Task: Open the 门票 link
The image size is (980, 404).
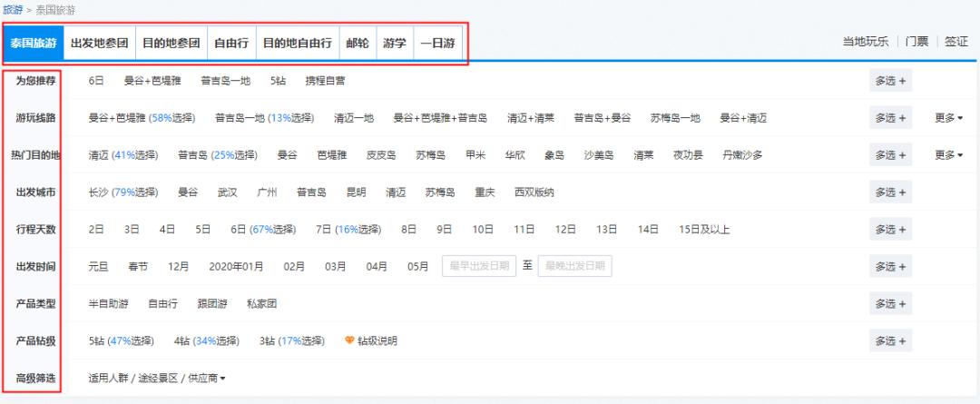Action: point(916,42)
